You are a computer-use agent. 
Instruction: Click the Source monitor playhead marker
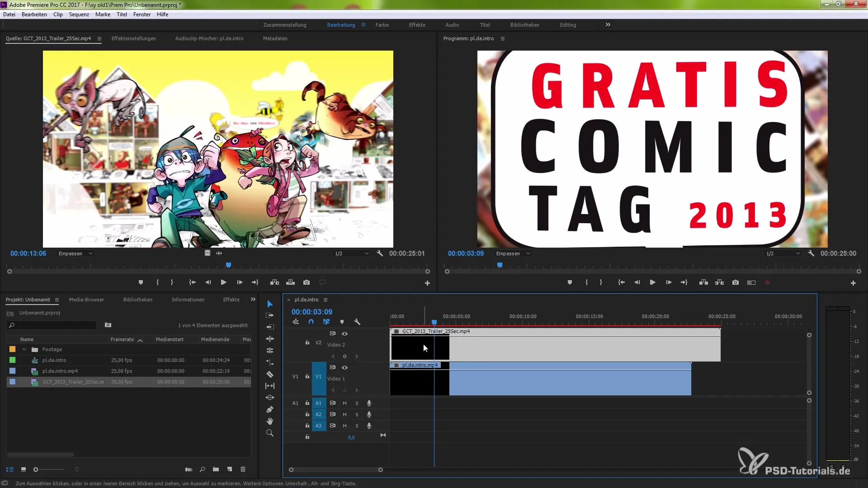click(228, 265)
